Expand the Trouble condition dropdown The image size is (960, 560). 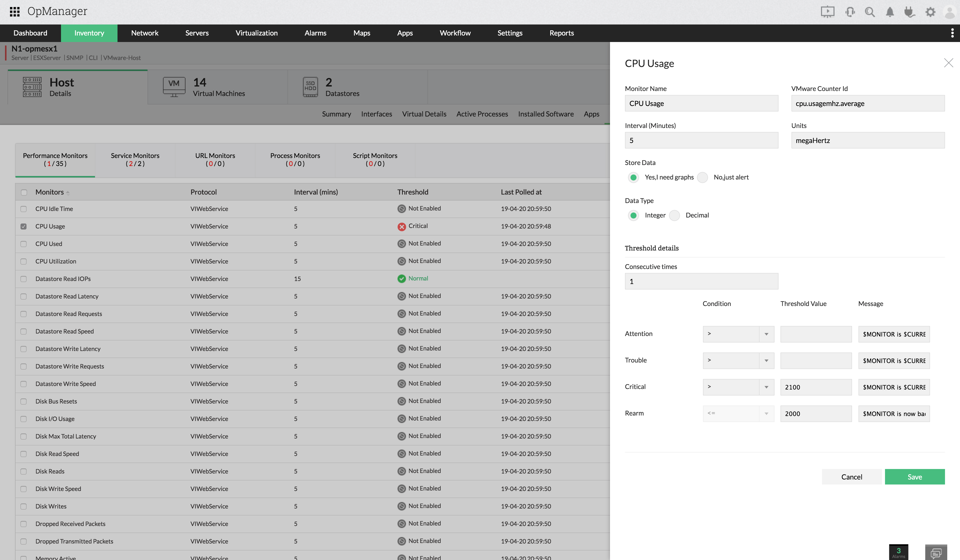738,361
